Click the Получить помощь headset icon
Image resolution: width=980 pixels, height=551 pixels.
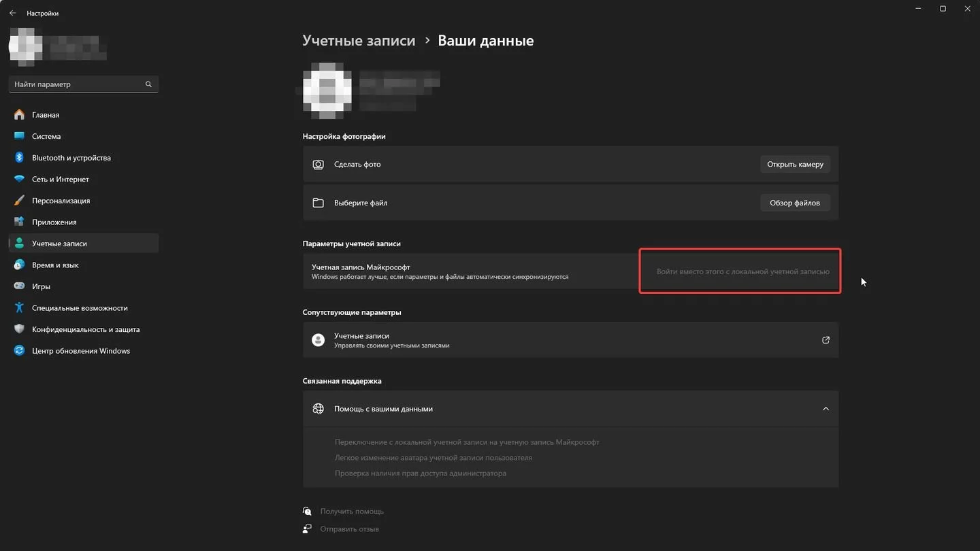[308, 511]
